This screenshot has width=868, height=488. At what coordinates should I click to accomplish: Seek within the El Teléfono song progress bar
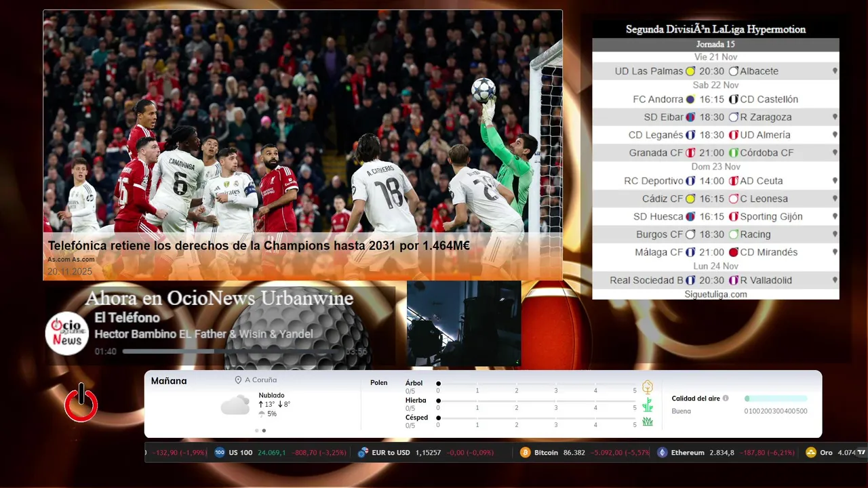pyautogui.click(x=231, y=352)
